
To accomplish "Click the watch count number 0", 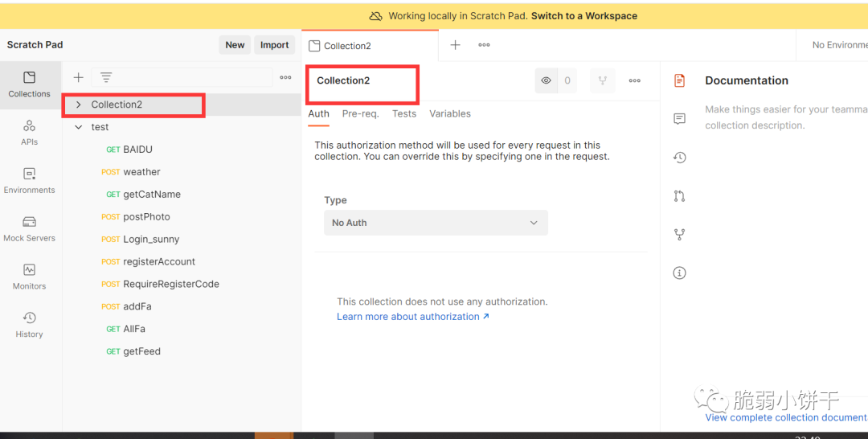I will point(567,81).
